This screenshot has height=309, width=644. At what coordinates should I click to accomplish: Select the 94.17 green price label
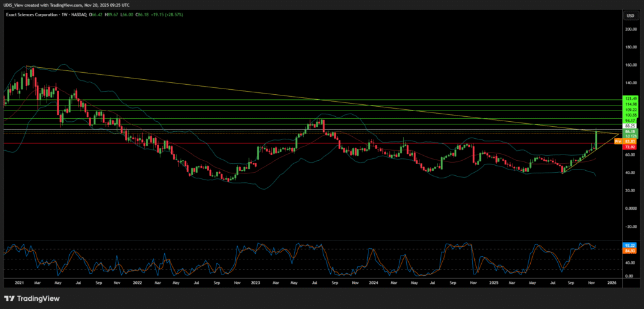630,120
